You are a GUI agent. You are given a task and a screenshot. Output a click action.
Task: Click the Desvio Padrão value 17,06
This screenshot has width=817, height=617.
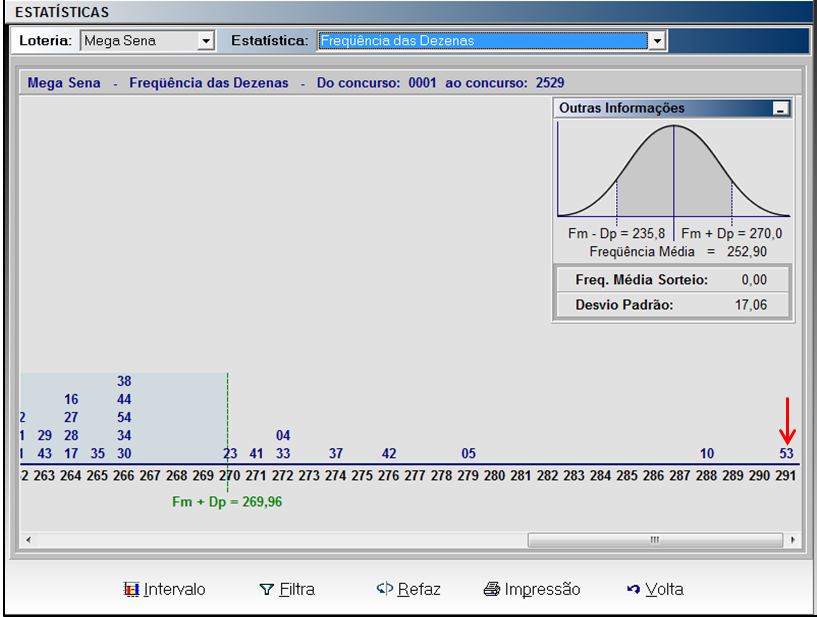pos(751,305)
